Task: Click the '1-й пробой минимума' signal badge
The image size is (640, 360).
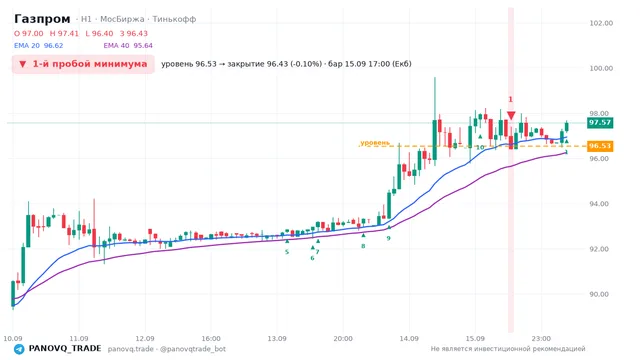Action: coord(83,64)
